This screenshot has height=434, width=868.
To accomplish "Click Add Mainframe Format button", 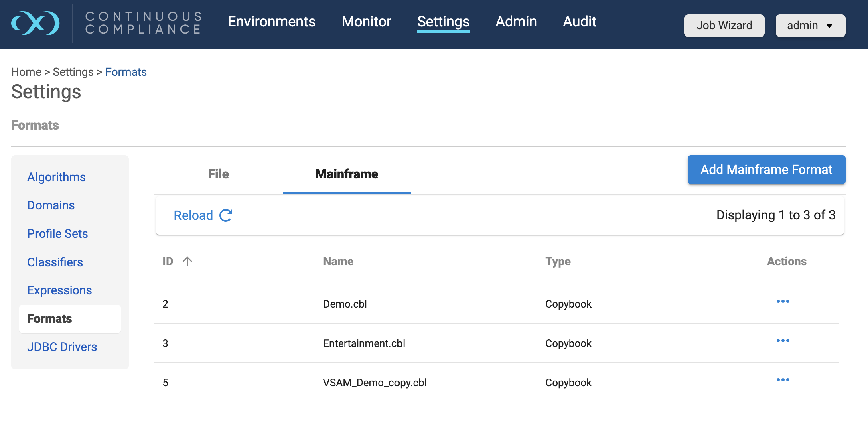I will pos(766,170).
